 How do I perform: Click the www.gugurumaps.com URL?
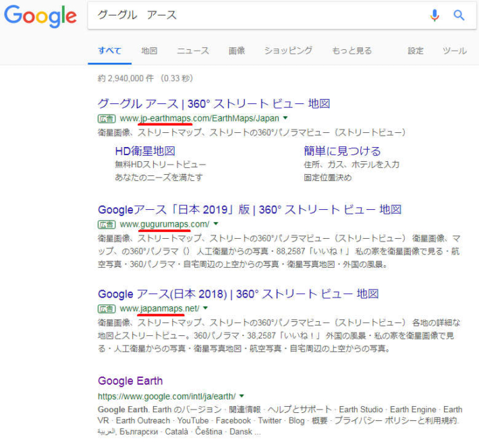point(165,224)
